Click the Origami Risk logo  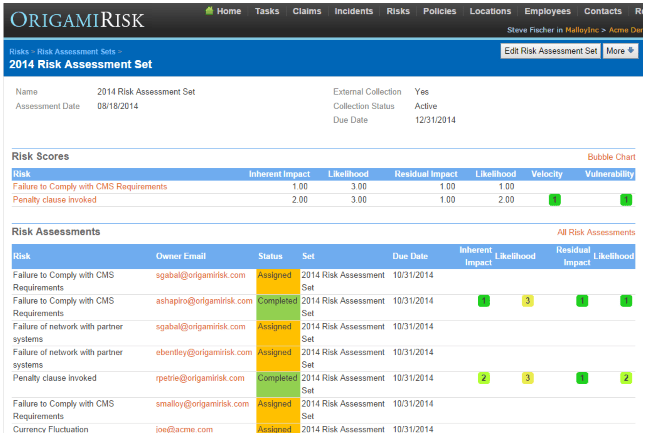click(77, 20)
